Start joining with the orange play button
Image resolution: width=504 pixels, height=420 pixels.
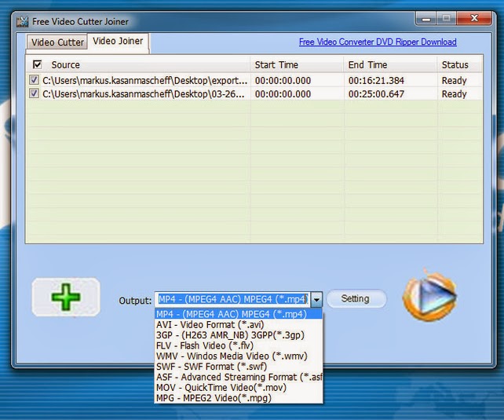pos(429,294)
